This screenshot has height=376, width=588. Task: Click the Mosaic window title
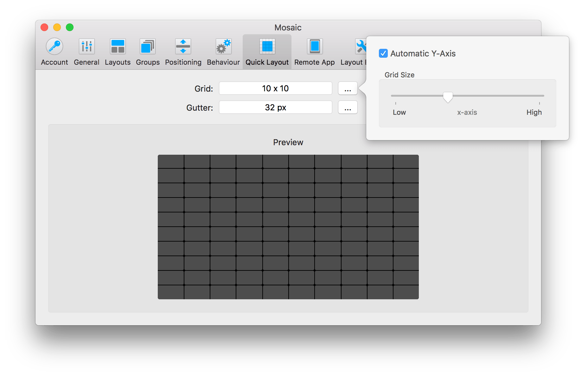pos(288,28)
